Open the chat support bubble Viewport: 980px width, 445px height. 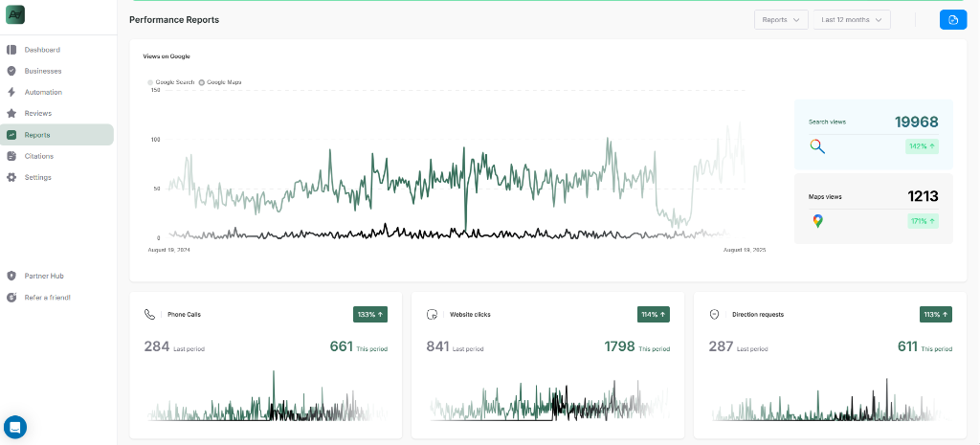(x=15, y=428)
